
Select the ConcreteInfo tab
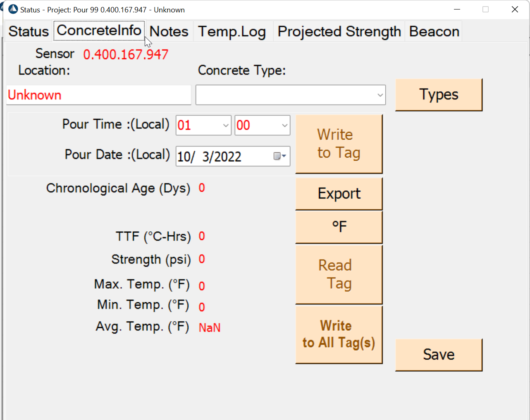tap(99, 31)
